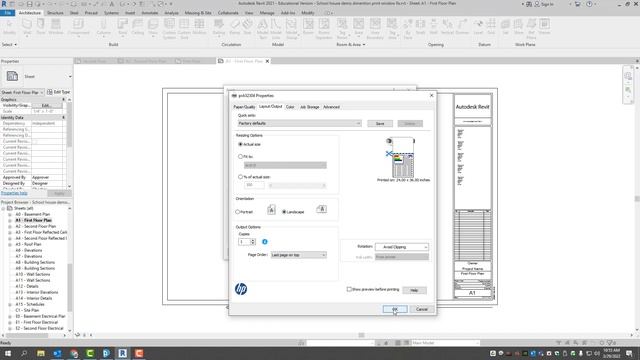The width and height of the screenshot is (640, 360).
Task: Open the Annotate ribbon tab
Action: (149, 13)
